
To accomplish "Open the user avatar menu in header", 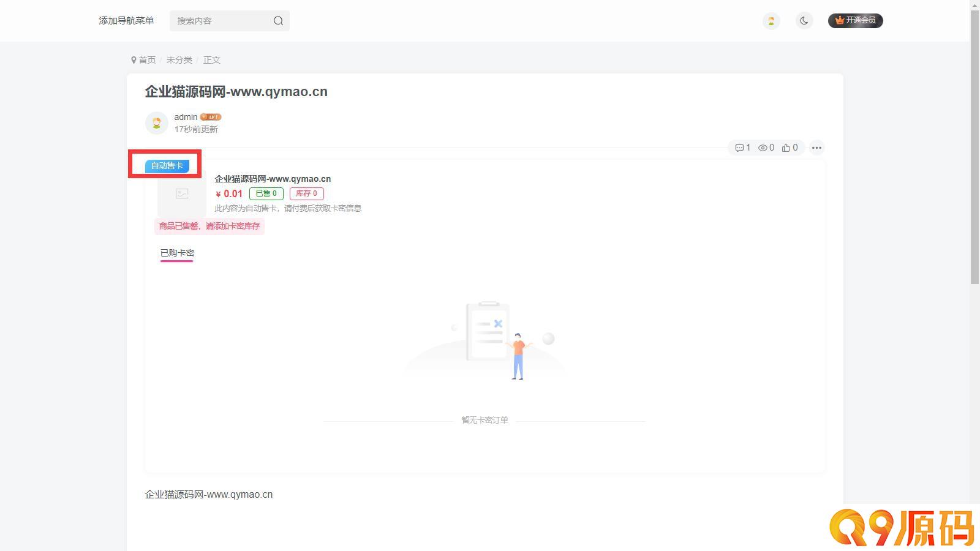I will (771, 21).
